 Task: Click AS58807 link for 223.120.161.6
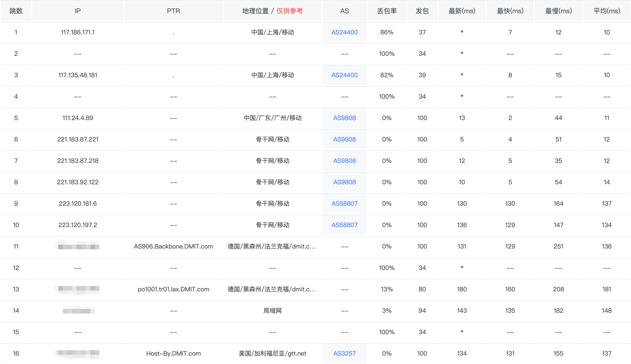tap(344, 204)
